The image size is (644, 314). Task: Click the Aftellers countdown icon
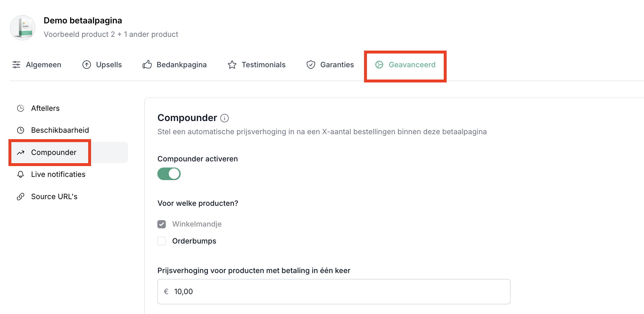[20, 108]
